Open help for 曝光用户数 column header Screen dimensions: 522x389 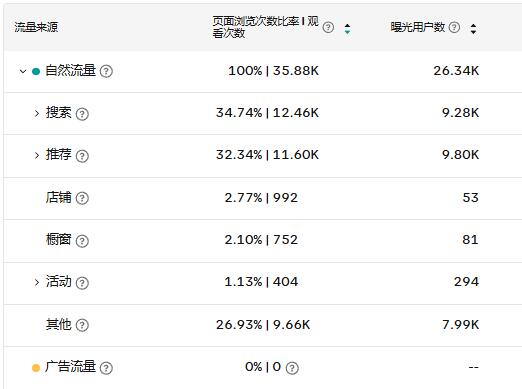(454, 27)
